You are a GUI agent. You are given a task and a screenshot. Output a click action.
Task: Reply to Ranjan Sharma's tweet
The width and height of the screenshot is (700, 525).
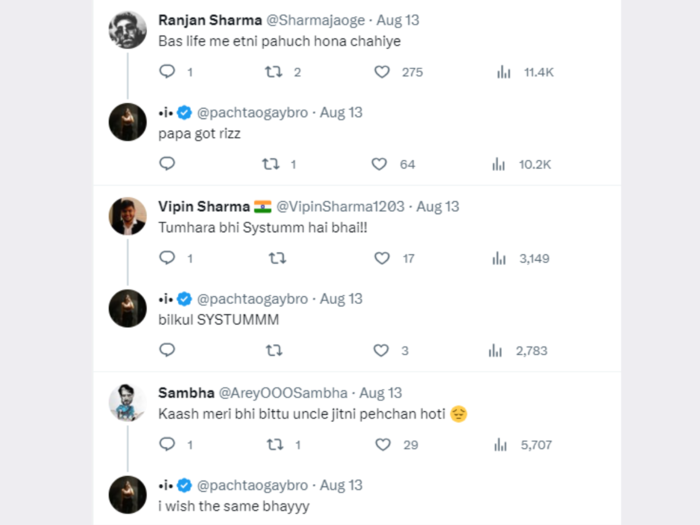click(167, 71)
